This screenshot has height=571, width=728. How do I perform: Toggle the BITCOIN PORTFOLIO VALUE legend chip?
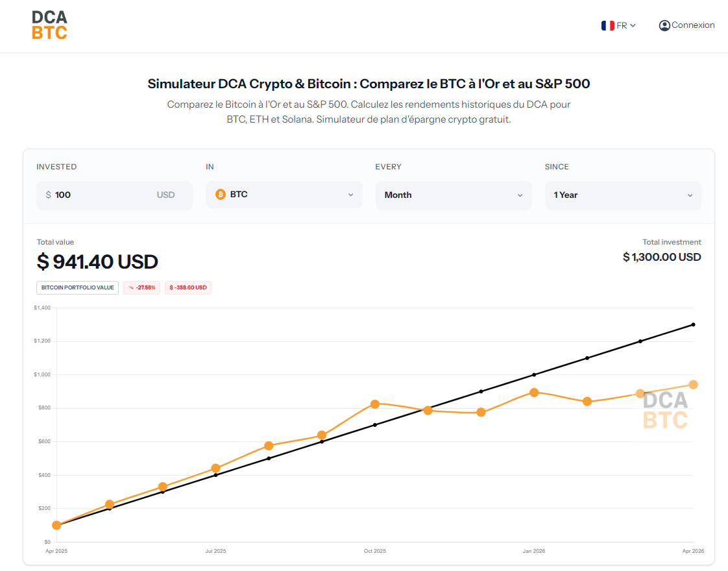(x=77, y=287)
